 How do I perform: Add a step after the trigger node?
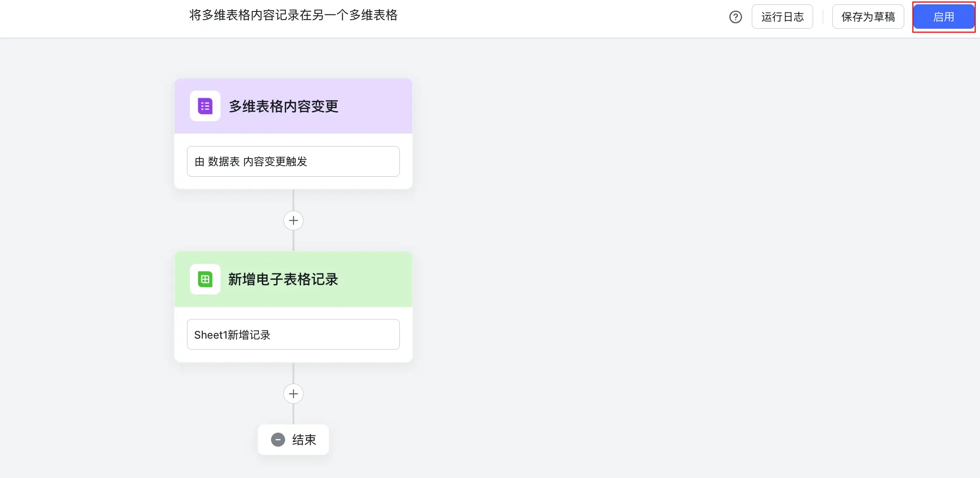point(293,220)
